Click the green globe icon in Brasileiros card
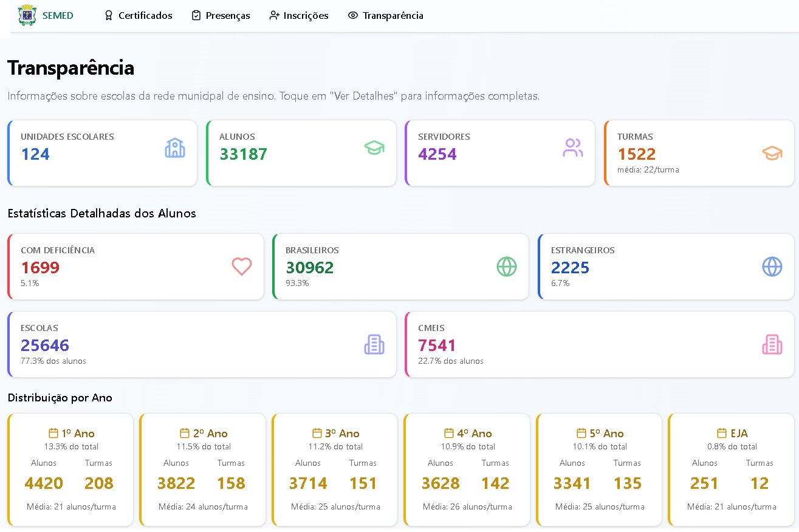This screenshot has height=532, width=799. point(507,267)
